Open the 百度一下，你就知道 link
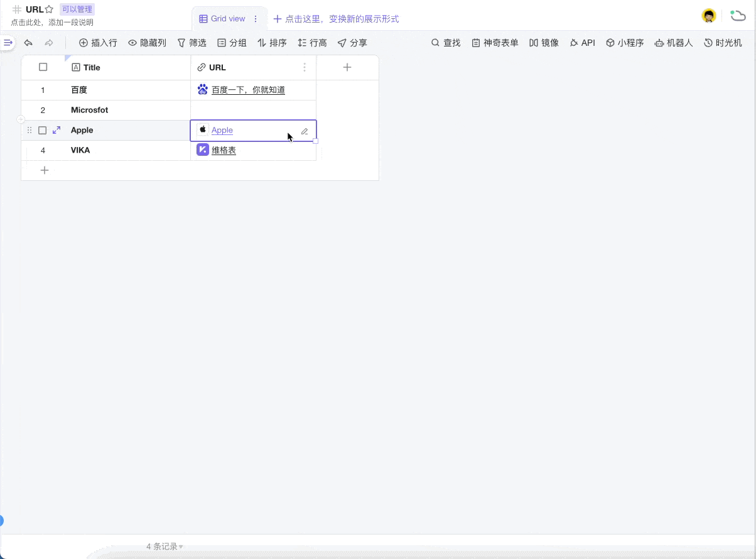 pos(248,90)
